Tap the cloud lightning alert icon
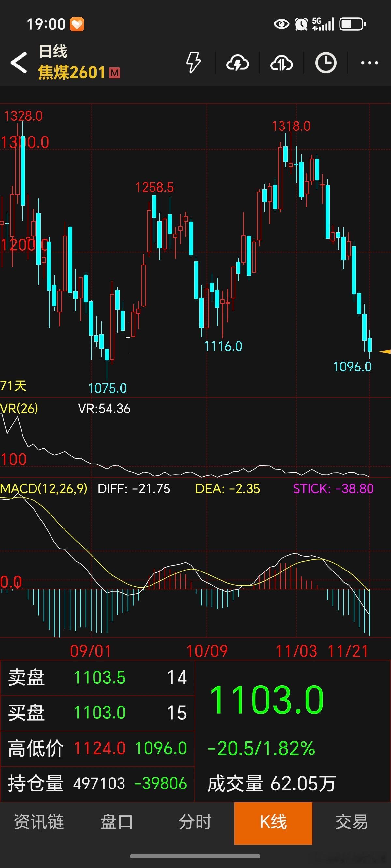The width and height of the screenshot is (391, 868). (x=238, y=63)
